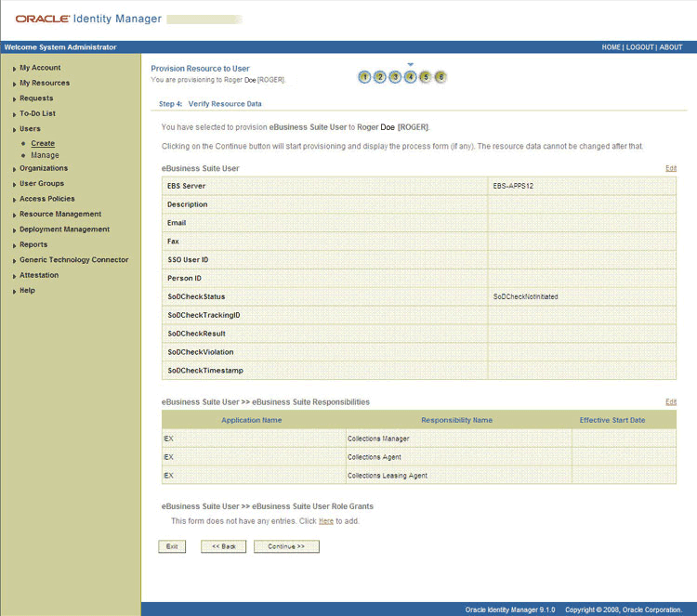
Task: Expand Organizations menu arrow
Action: (14, 169)
